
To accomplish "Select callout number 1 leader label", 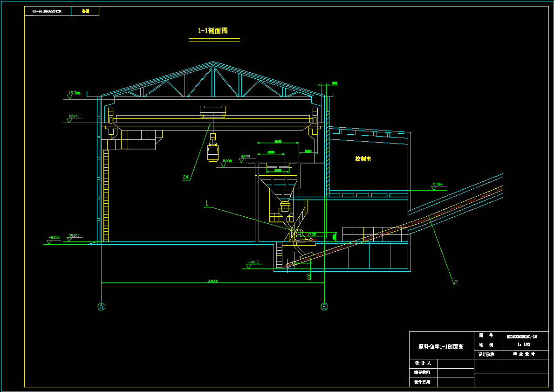I will click(x=207, y=203).
